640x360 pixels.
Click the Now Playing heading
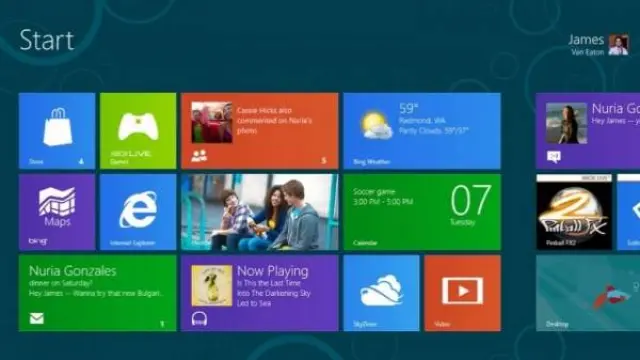[x=273, y=271]
